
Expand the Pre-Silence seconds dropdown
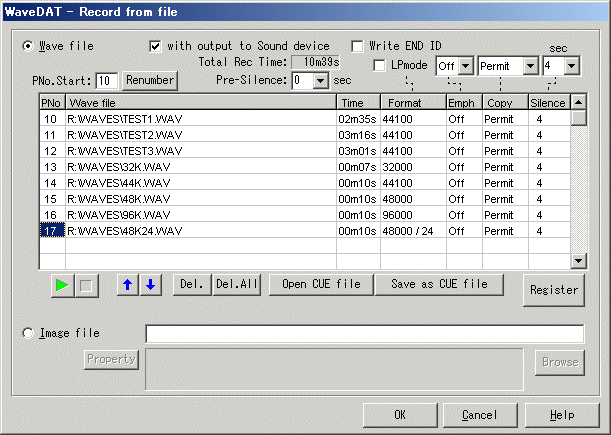pos(321,80)
